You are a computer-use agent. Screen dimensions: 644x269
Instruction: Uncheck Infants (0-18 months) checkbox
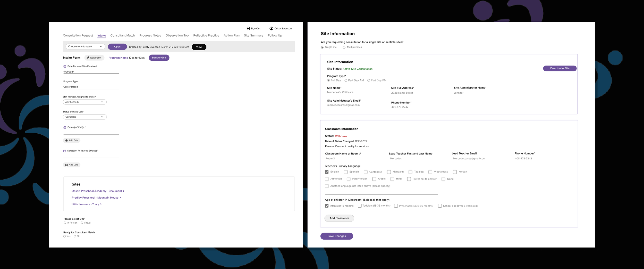point(327,206)
